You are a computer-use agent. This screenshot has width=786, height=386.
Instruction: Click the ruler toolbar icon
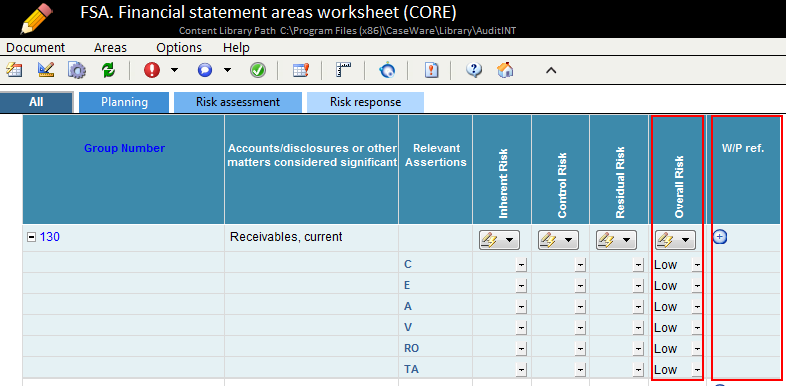(343, 70)
